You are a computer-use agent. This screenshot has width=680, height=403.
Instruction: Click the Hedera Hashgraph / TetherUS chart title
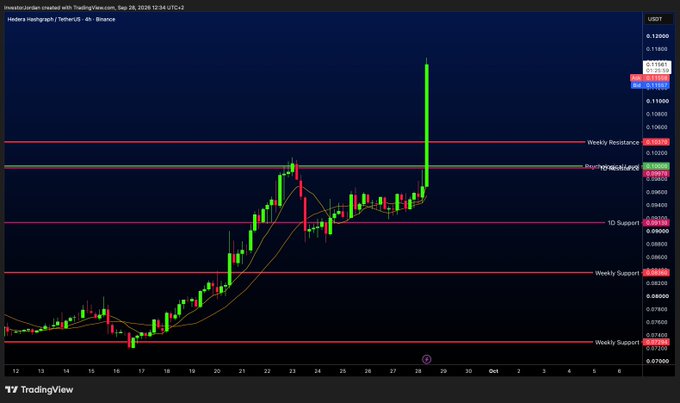[61, 19]
